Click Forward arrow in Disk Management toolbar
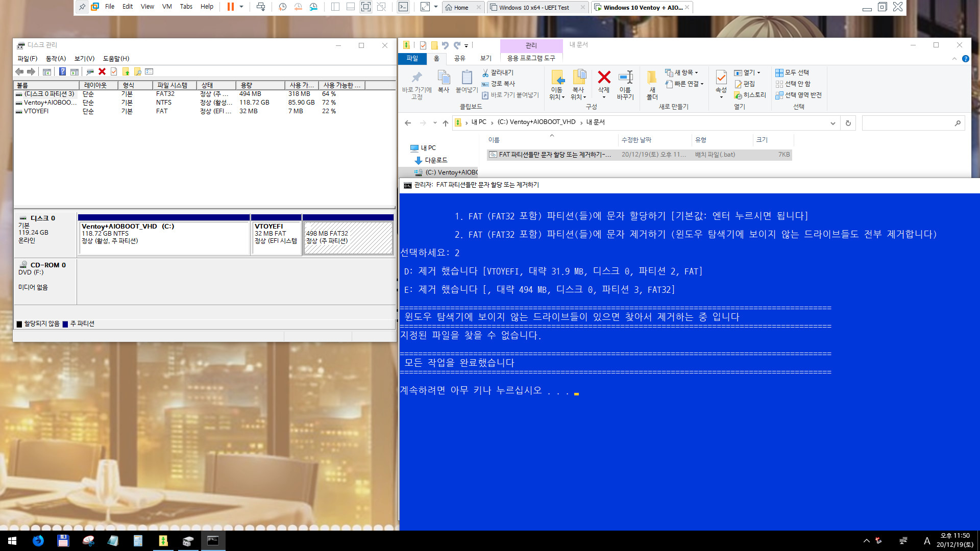The image size is (980, 551). [x=31, y=71]
